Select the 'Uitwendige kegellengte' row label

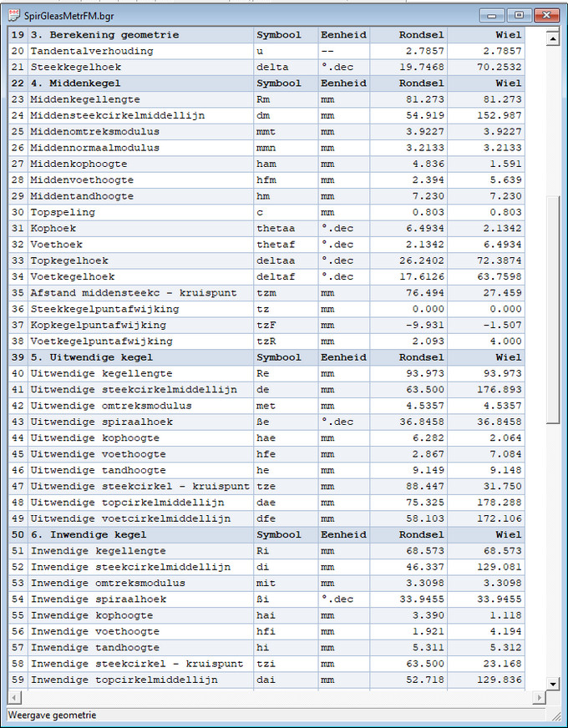101,373
